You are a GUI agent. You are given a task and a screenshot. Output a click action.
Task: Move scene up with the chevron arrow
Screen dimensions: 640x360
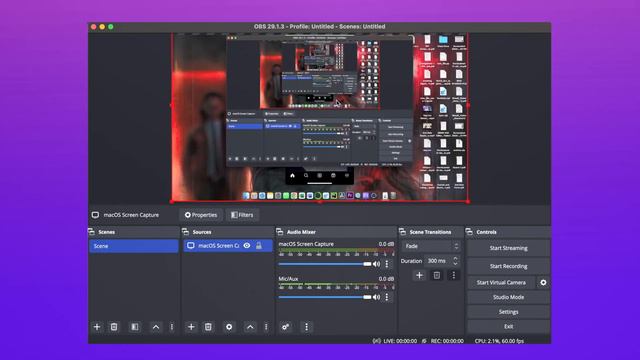(156, 327)
